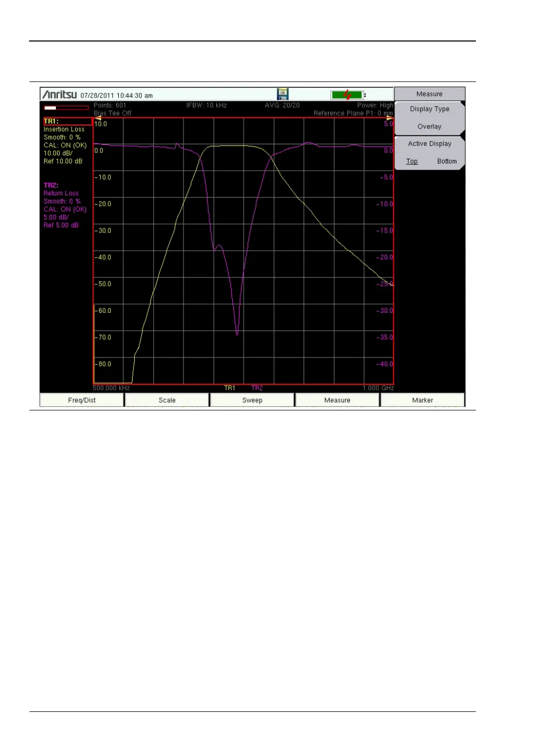Click the 'AVG: 20/20' text
This screenshot has width=535, height=756.
click(283, 105)
